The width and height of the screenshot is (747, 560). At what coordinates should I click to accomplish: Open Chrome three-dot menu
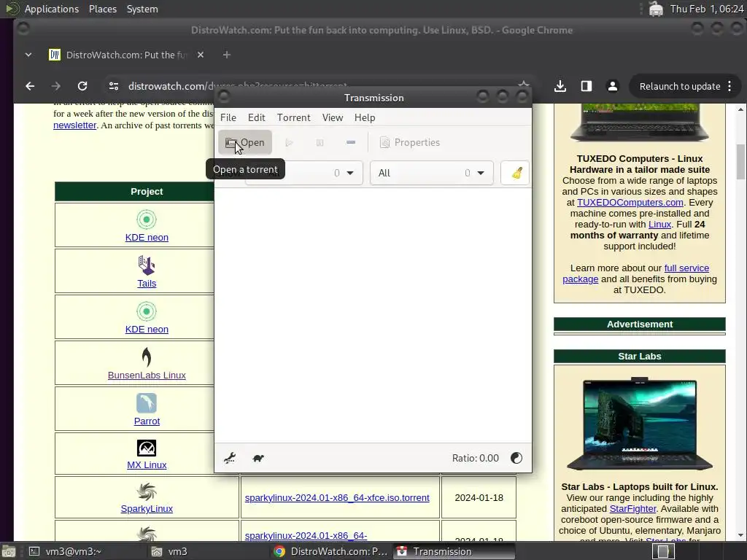point(729,86)
